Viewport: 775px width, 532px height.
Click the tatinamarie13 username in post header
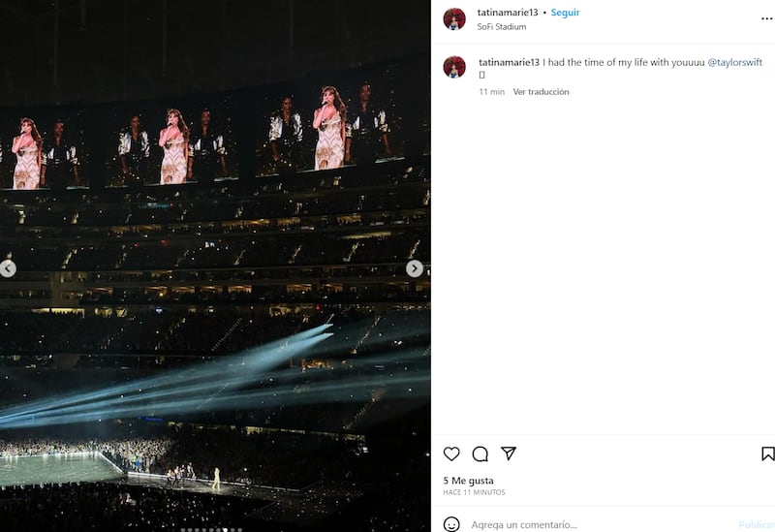(x=508, y=13)
